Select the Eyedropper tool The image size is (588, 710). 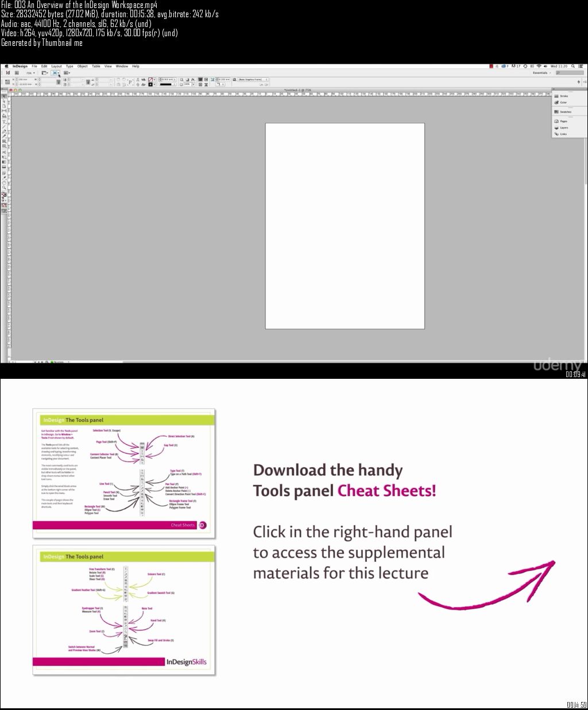4,177
